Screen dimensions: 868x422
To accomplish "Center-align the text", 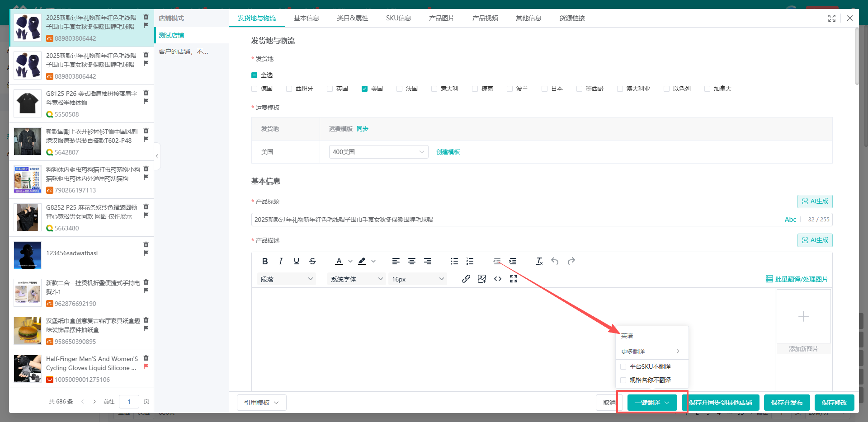I will [x=412, y=261].
